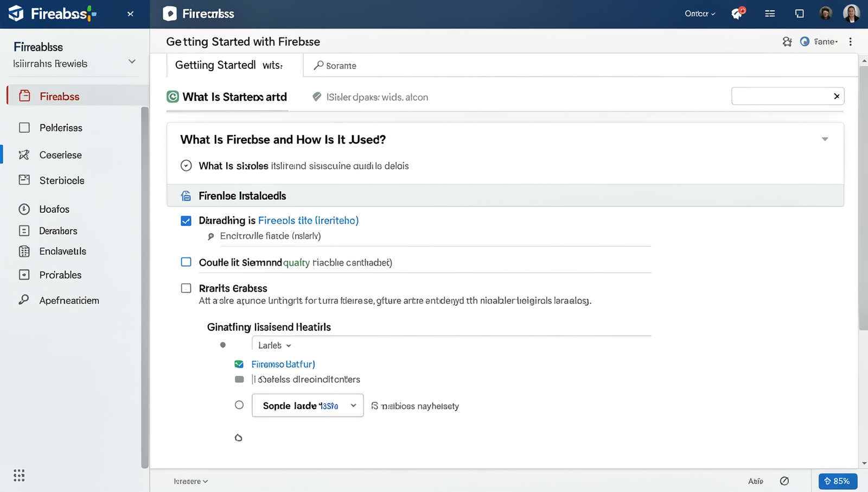Toggle the green Firemso Batfur checkbox
This screenshot has width=868, height=492.
coord(239,364)
